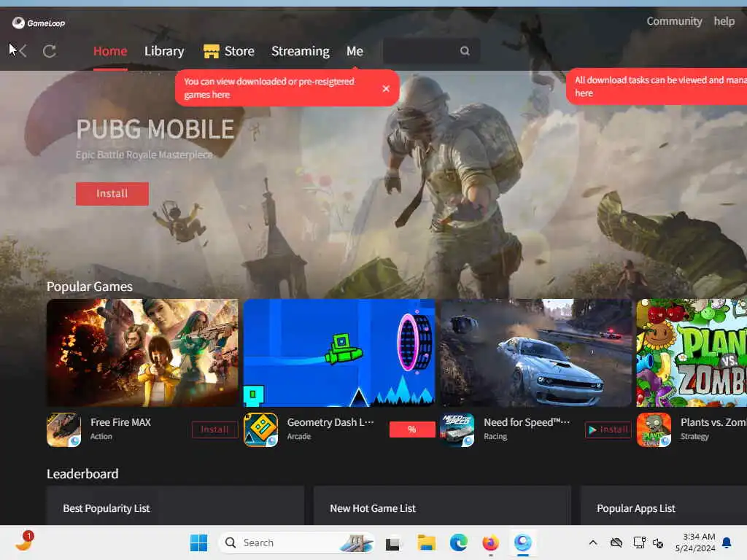This screenshot has height=560, width=747.
Task: Click the Free Fire MAX app icon
Action: 64,429
